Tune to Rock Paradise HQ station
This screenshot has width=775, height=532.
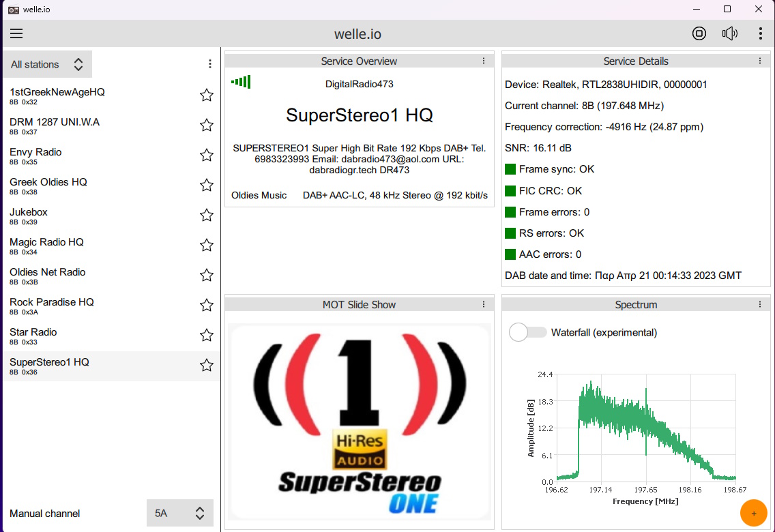pyautogui.click(x=52, y=303)
